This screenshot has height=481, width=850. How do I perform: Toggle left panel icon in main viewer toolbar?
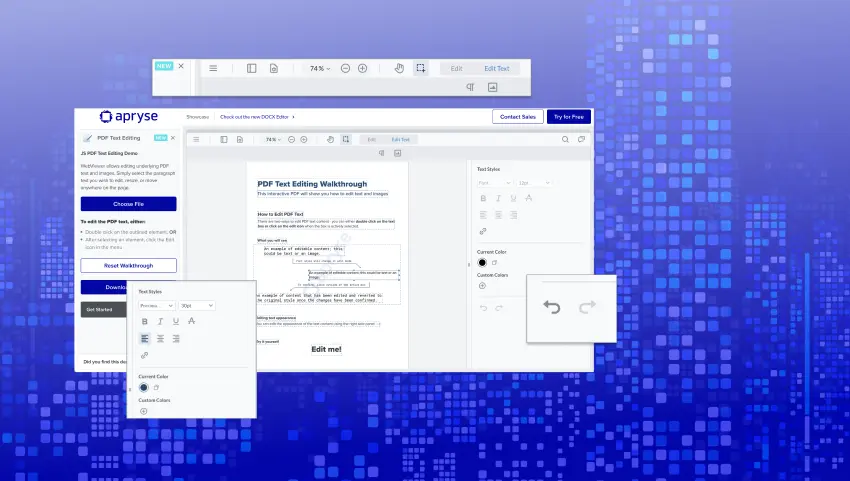[224, 139]
